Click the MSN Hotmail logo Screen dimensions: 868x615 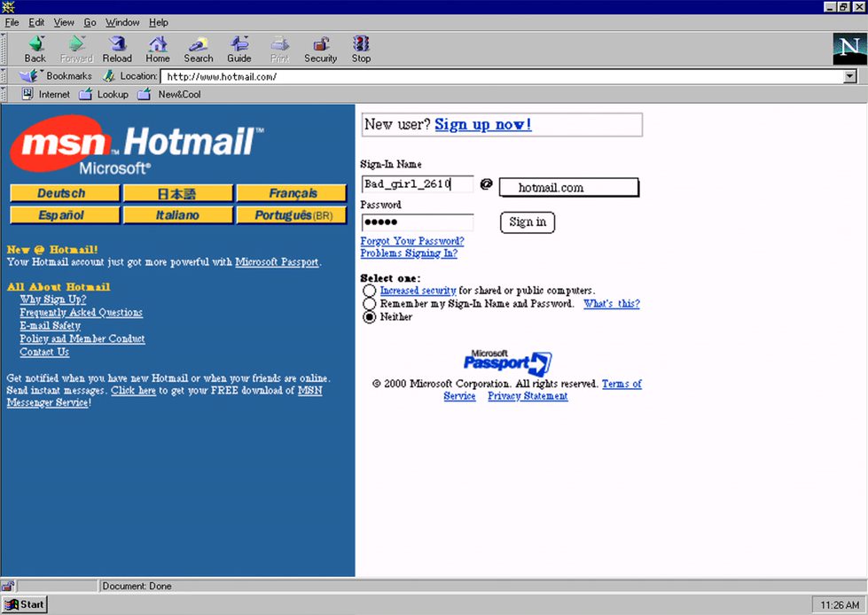[x=137, y=145]
